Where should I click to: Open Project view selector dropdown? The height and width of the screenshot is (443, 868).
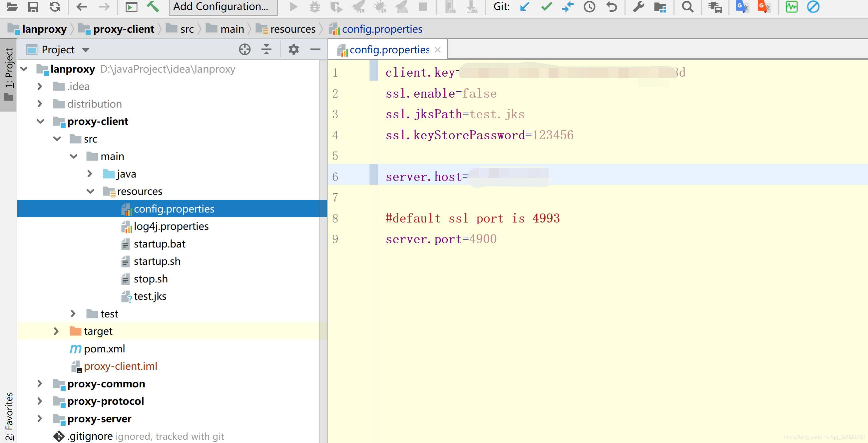(86, 50)
